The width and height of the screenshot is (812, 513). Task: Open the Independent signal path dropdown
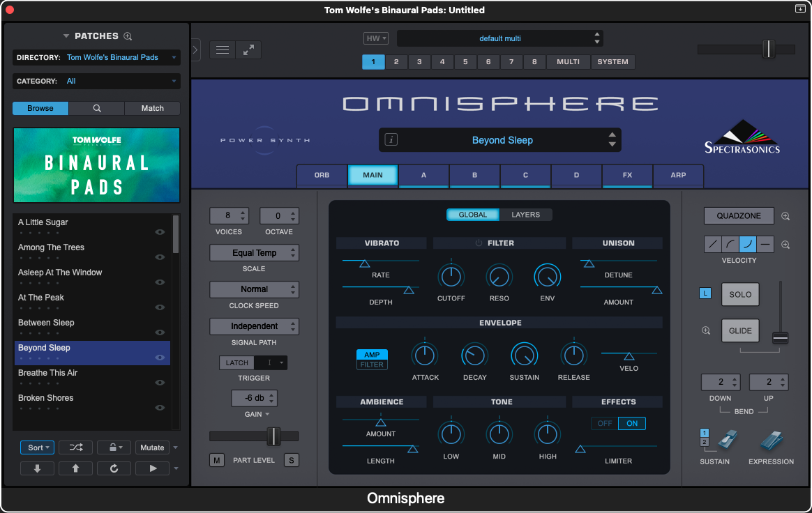[x=254, y=326]
